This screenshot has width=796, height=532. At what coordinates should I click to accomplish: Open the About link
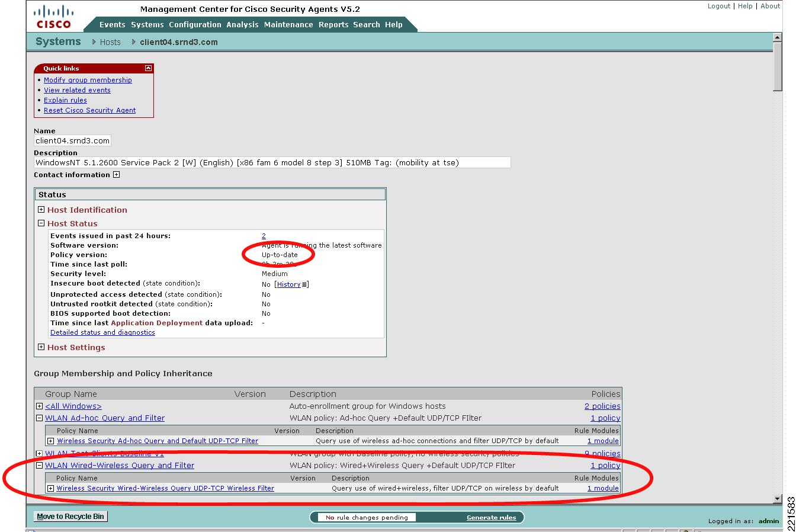click(770, 6)
